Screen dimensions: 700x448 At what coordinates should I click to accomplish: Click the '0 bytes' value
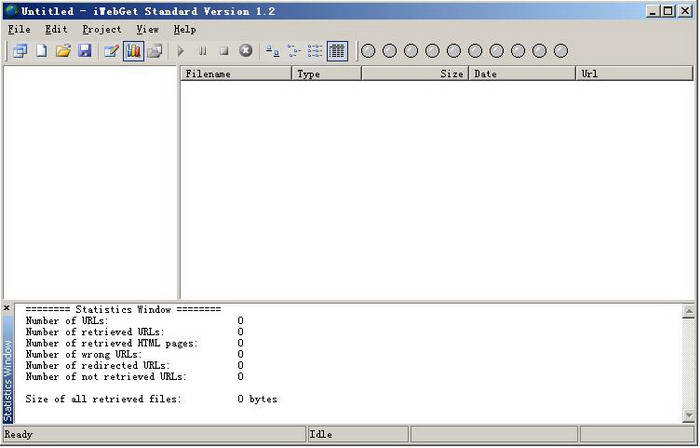point(257,399)
